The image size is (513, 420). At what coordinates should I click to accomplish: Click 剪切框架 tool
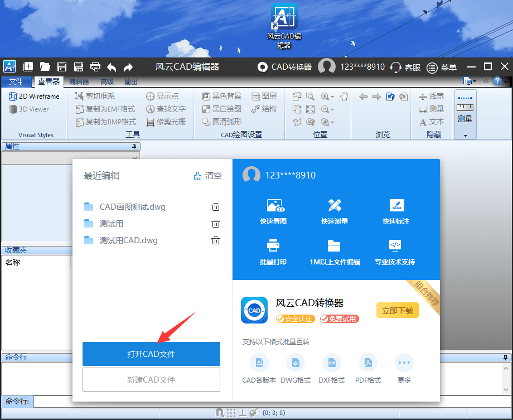[x=95, y=96]
